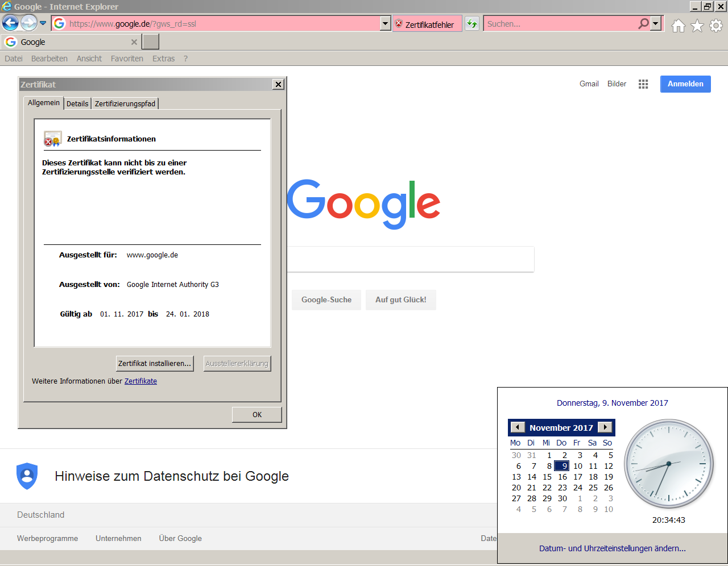Open the Bilder link
The height and width of the screenshot is (566, 728).
[617, 84]
